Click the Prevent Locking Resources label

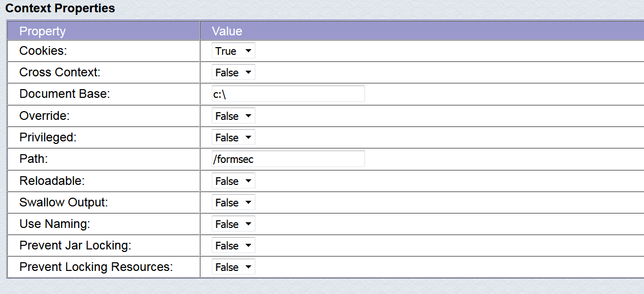pos(96,267)
